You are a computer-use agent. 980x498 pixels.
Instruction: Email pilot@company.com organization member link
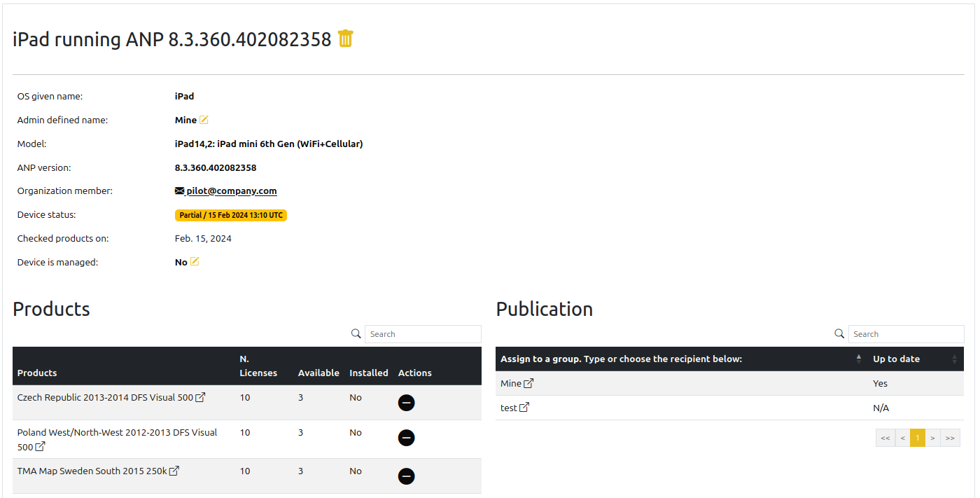232,191
